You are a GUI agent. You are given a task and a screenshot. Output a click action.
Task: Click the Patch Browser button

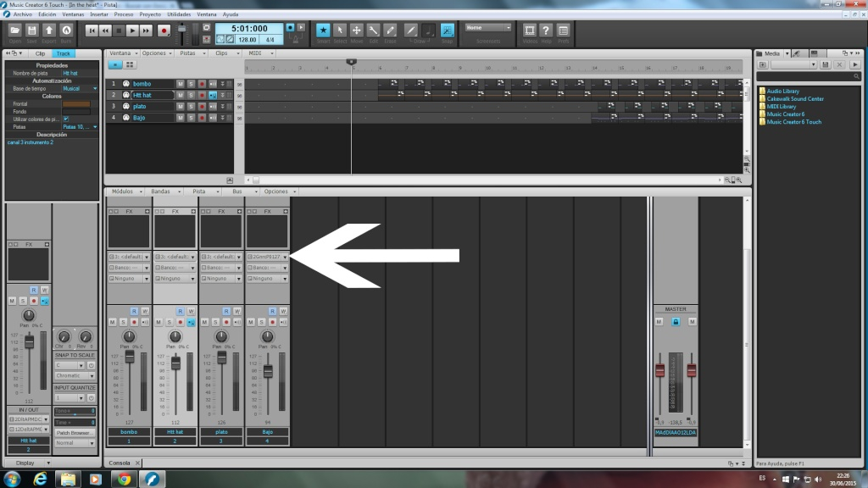click(x=75, y=433)
